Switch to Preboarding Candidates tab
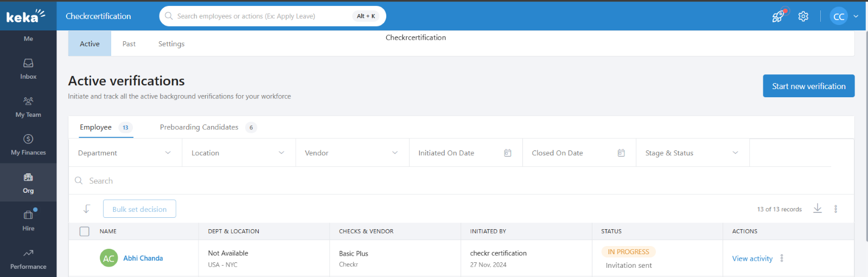 coord(199,127)
